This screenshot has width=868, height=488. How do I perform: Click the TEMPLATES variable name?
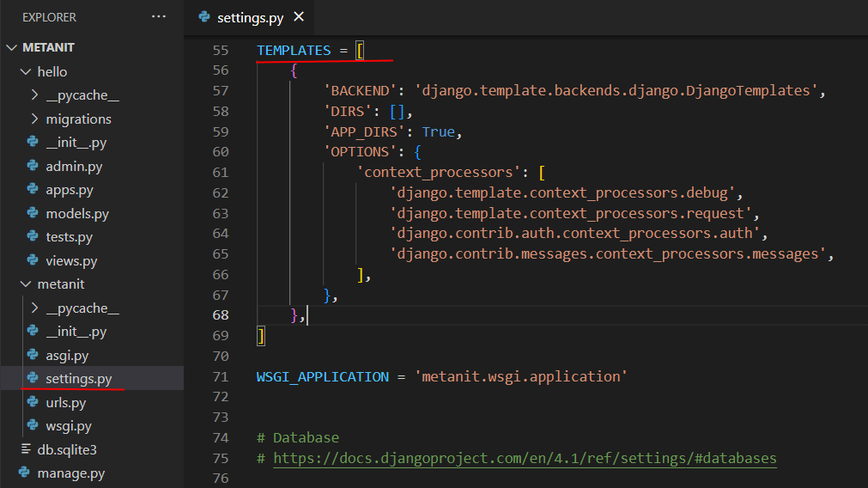(294, 50)
